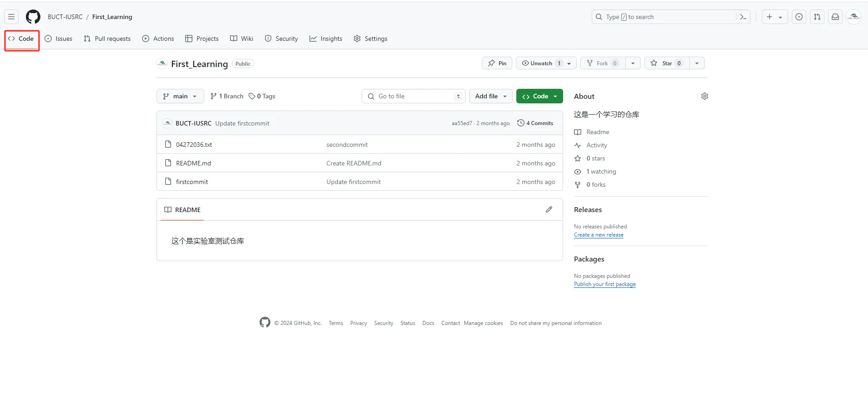Open README.md file

click(x=193, y=163)
